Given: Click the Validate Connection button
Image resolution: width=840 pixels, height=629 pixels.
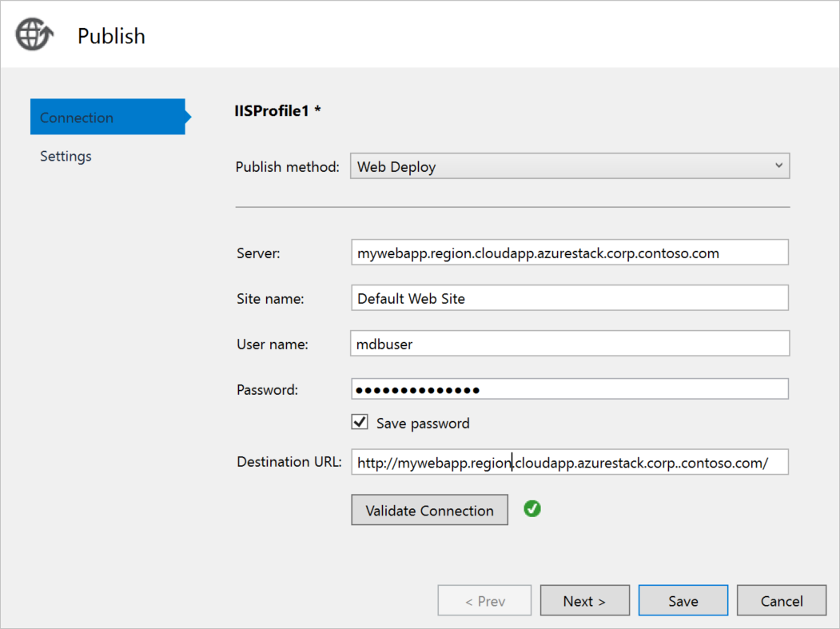Looking at the screenshot, I should point(429,510).
